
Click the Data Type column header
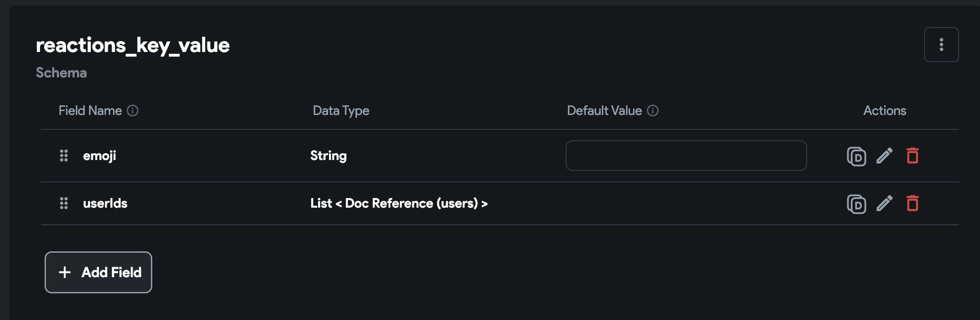tap(341, 111)
